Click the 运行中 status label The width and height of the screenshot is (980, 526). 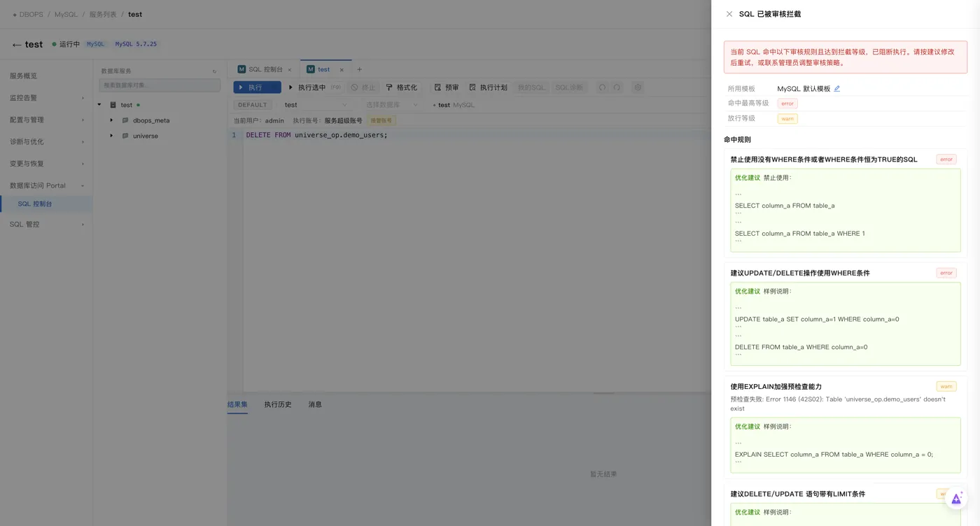tap(69, 44)
